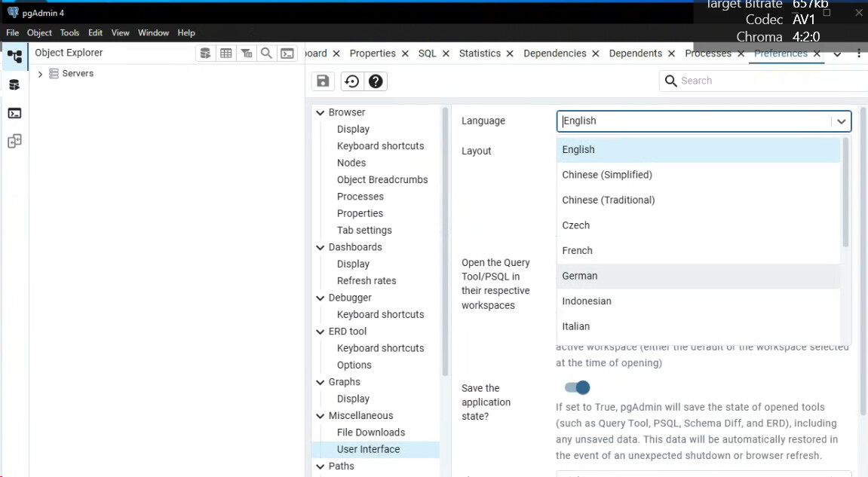Click the preferences Search field
This screenshot has height=477, width=868.
(762, 81)
